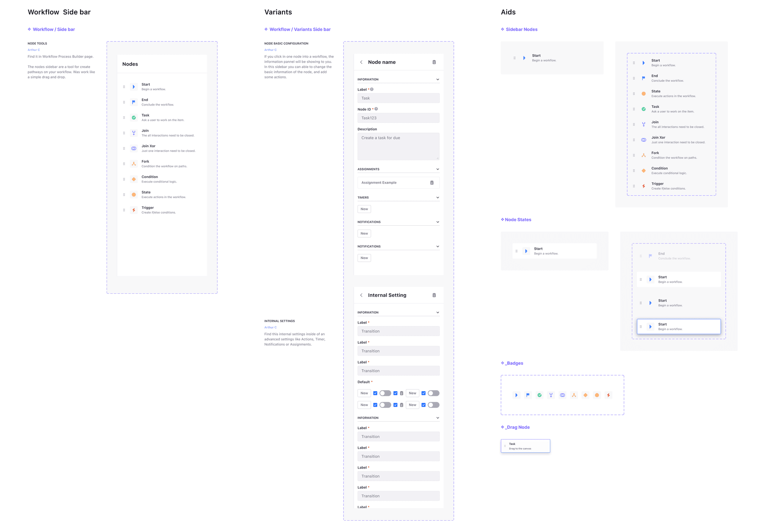The image size is (759, 532).
Task: Open the Arthur C link under Internal Settings
Action: point(271,327)
